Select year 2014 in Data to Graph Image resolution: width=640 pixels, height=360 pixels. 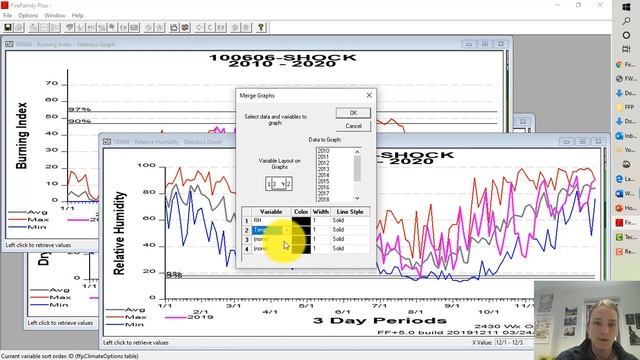(323, 175)
